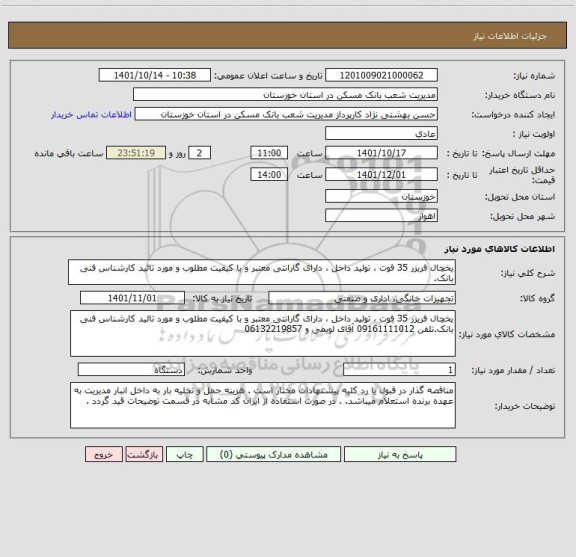Click the چاپ print button
This screenshot has height=557, width=576.
pyautogui.click(x=184, y=454)
